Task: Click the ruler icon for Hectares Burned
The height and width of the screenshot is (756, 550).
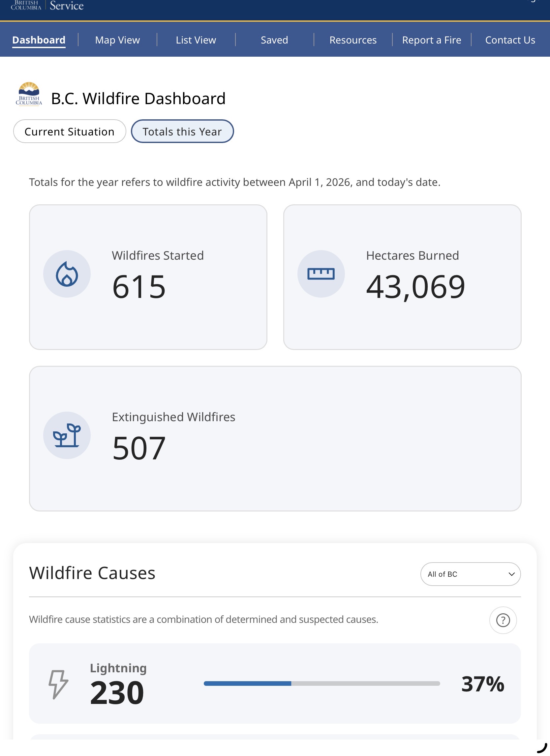Action: (321, 274)
